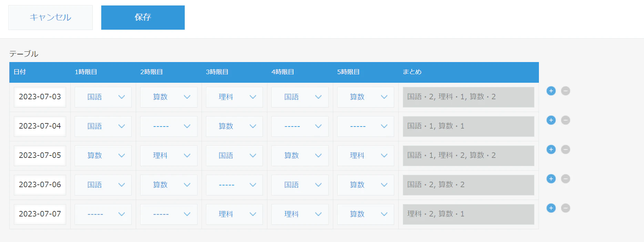This screenshot has width=644, height=242.
Task: Remove the 2023-07-05 row
Action: pyautogui.click(x=565, y=150)
